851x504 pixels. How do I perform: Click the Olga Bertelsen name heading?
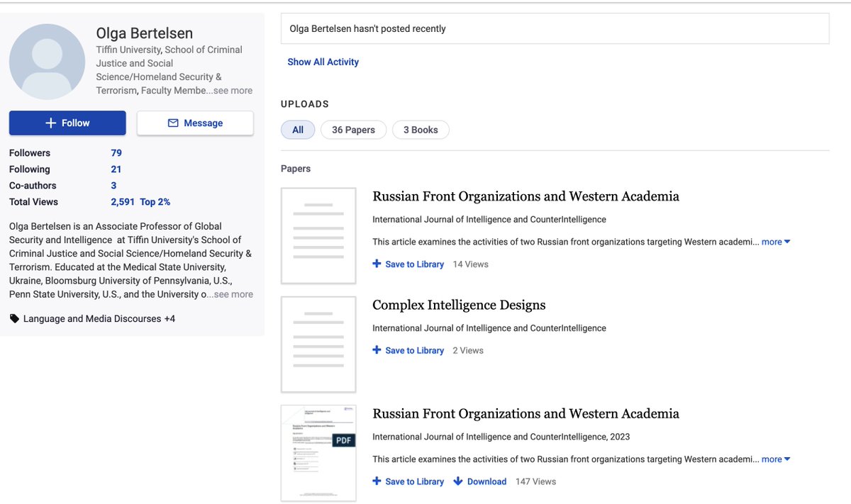[145, 33]
